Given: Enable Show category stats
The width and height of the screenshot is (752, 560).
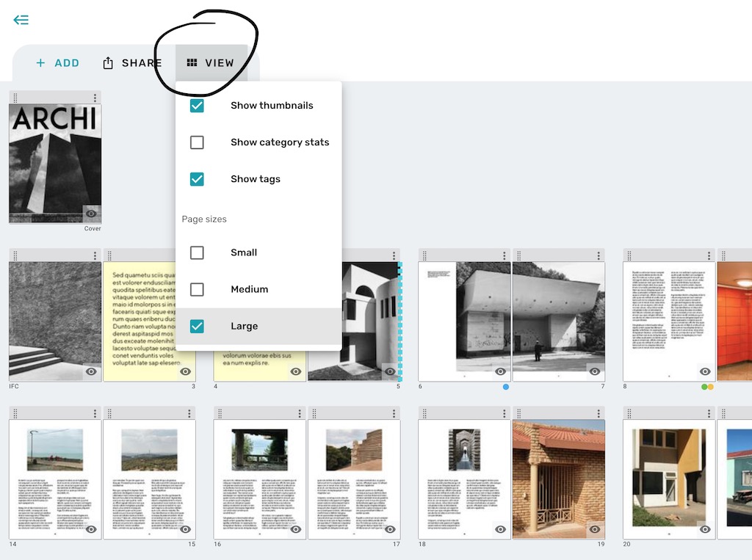Looking at the screenshot, I should (197, 142).
